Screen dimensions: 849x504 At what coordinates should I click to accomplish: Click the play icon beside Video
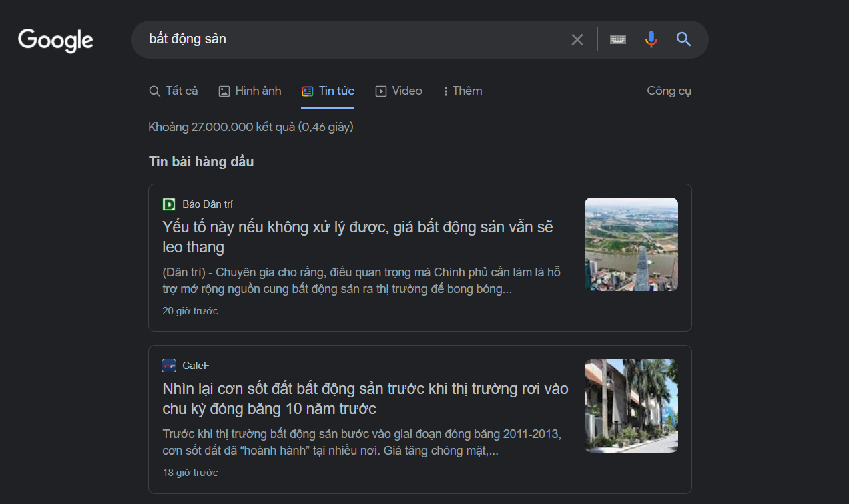(x=380, y=90)
